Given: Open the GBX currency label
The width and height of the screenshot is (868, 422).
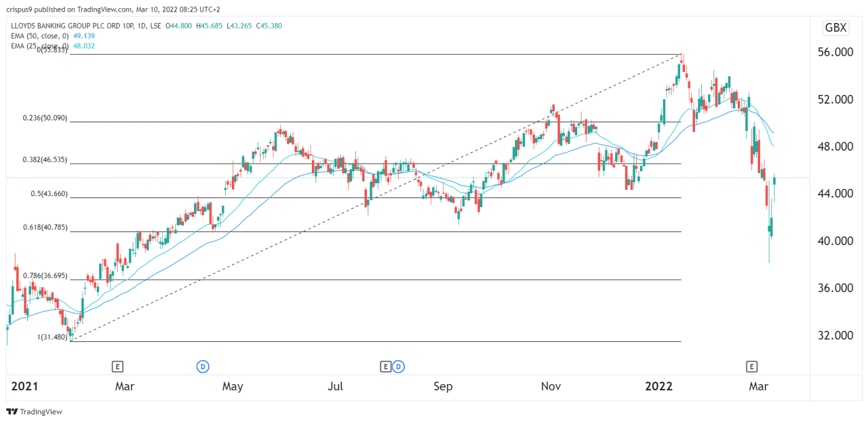Looking at the screenshot, I should (x=835, y=27).
